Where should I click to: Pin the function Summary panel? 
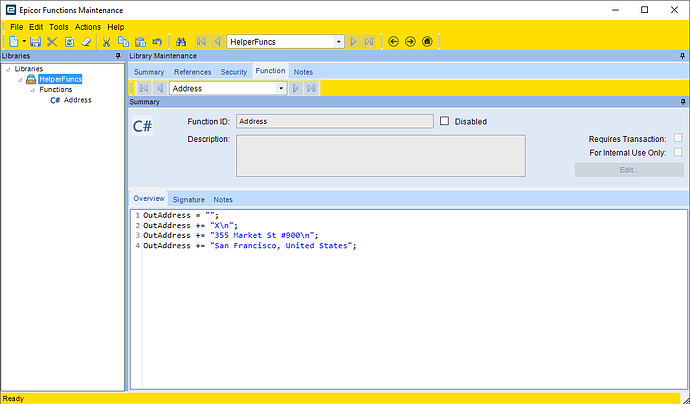[x=683, y=102]
